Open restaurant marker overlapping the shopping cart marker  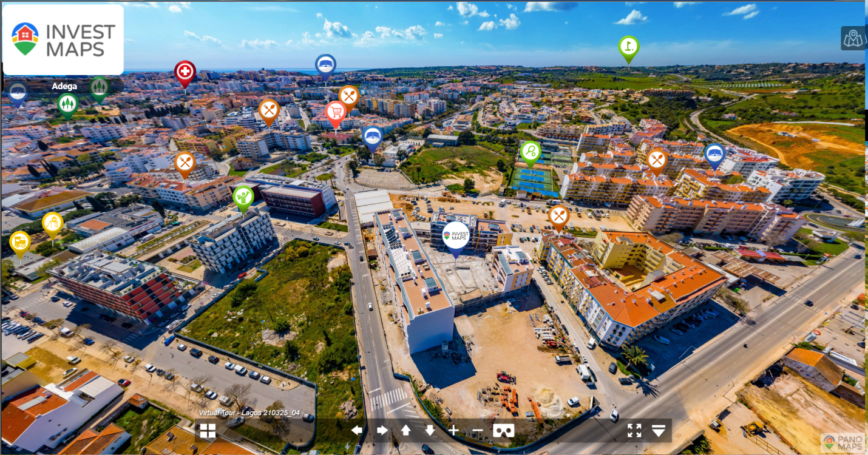point(349,96)
